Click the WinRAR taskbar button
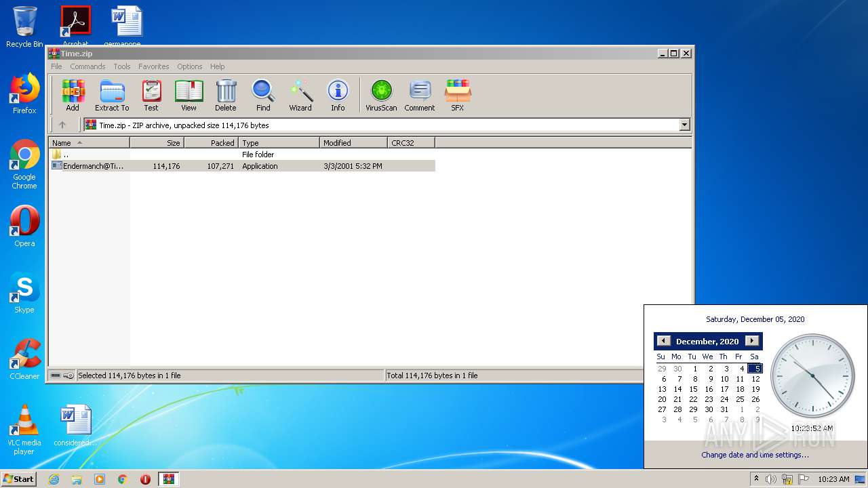The height and width of the screenshot is (488, 868). coord(168,479)
